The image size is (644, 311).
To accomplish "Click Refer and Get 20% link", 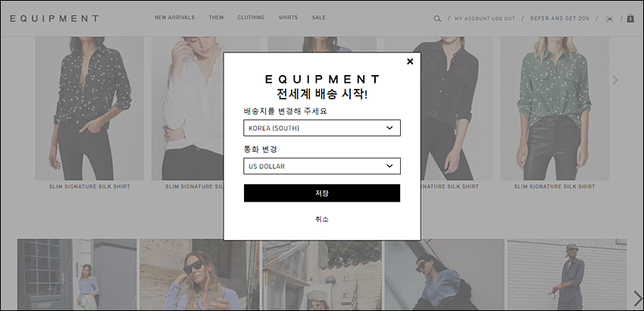I will pyautogui.click(x=559, y=18).
